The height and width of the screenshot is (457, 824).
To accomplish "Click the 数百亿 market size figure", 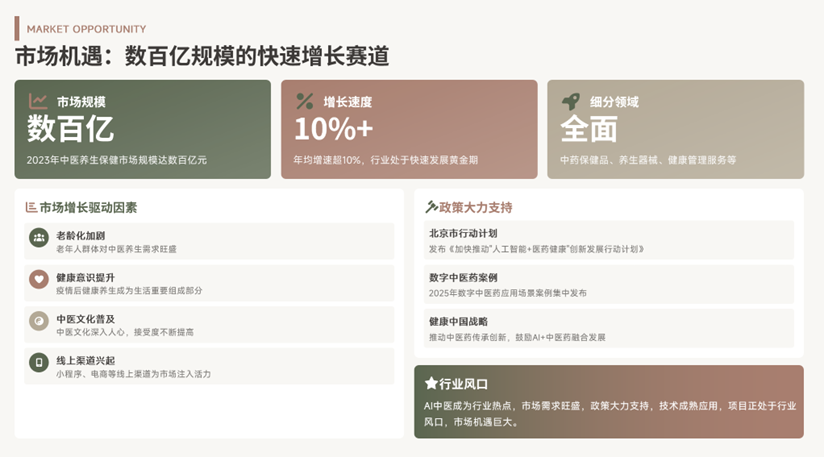I will point(70,129).
